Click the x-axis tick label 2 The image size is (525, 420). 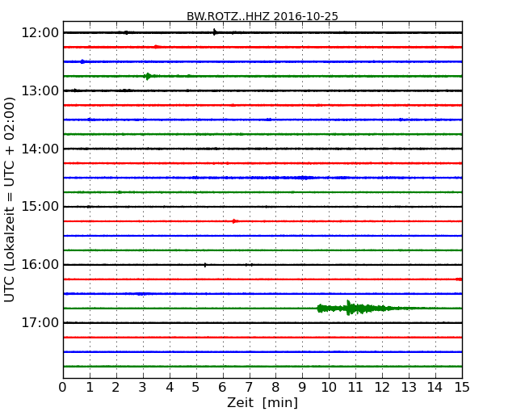(x=116, y=388)
